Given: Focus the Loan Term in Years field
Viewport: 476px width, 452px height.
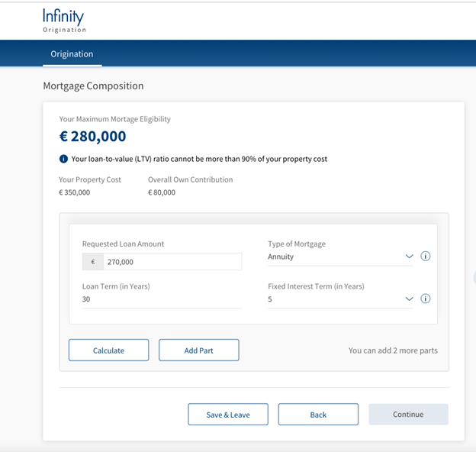Looking at the screenshot, I should 162,299.
